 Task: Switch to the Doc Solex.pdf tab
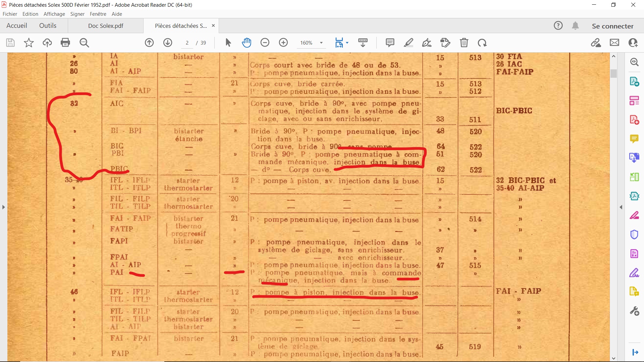pos(106,26)
